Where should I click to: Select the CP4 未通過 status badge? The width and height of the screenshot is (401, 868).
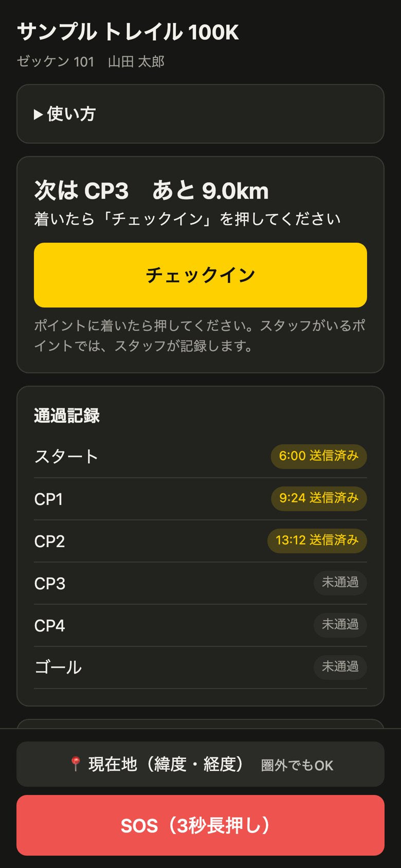340,625
